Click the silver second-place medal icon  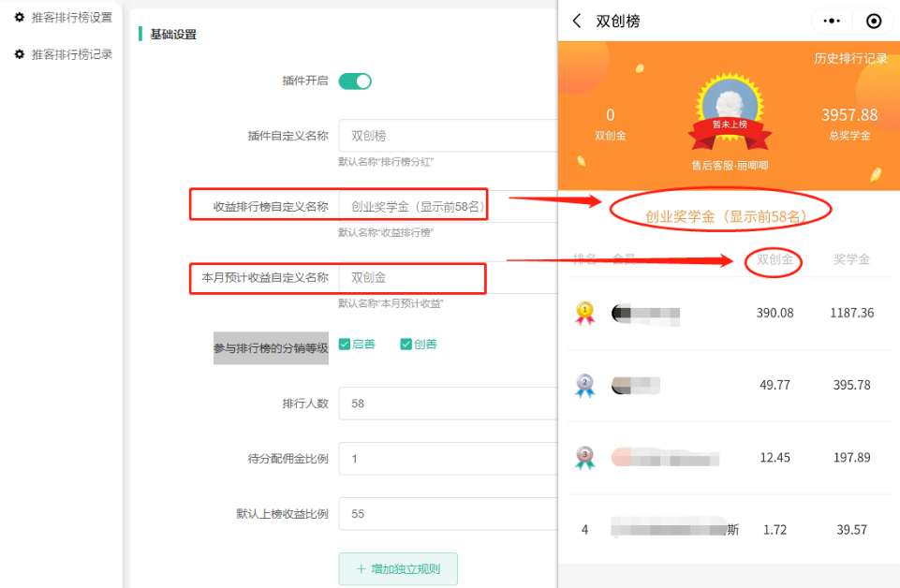pyautogui.click(x=584, y=385)
